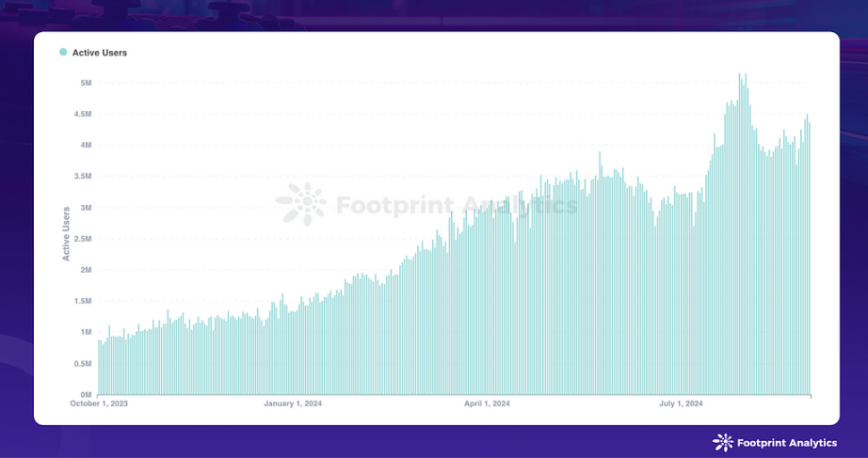This screenshot has width=868, height=458.
Task: Select the July 1, 2024 axis label
Action: coord(681,403)
